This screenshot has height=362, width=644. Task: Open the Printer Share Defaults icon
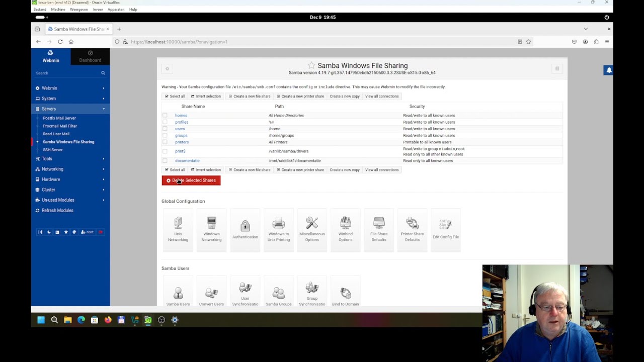(412, 229)
